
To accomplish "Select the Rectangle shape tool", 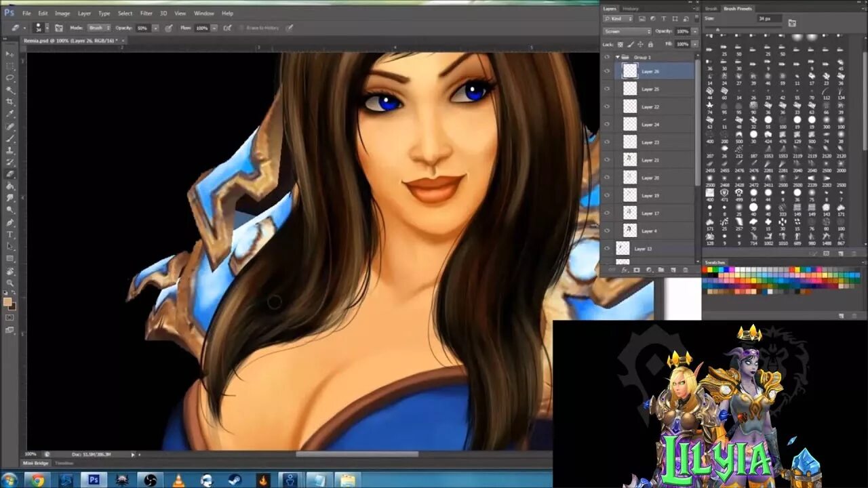I will [x=9, y=259].
